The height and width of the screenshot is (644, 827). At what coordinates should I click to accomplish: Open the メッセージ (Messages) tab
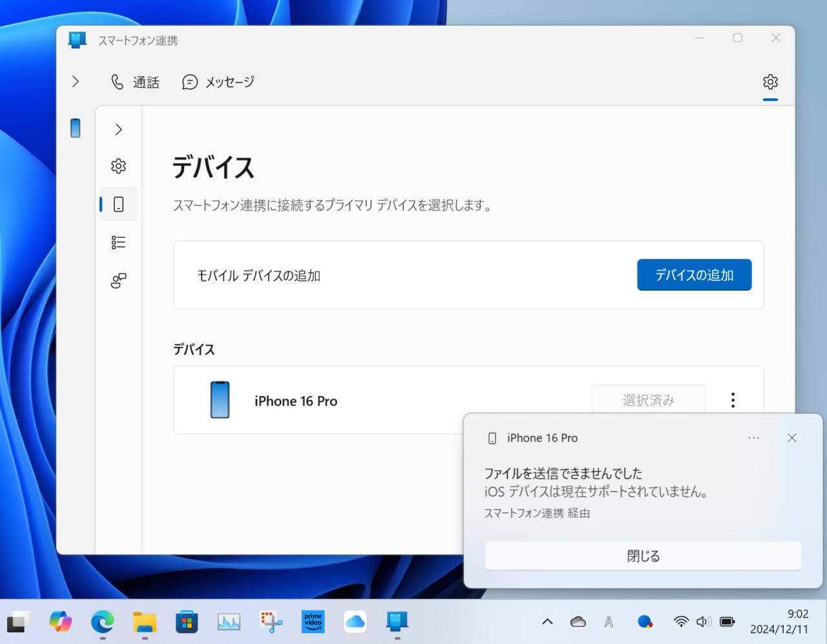218,82
